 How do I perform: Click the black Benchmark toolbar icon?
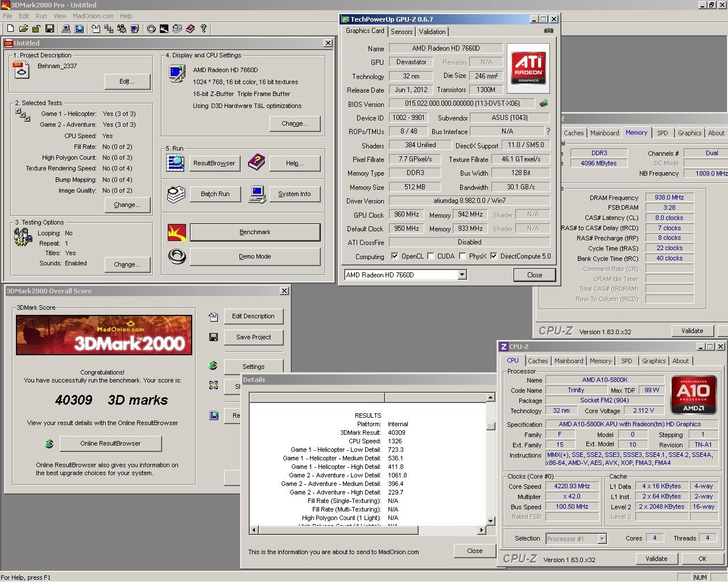pyautogui.click(x=164, y=28)
